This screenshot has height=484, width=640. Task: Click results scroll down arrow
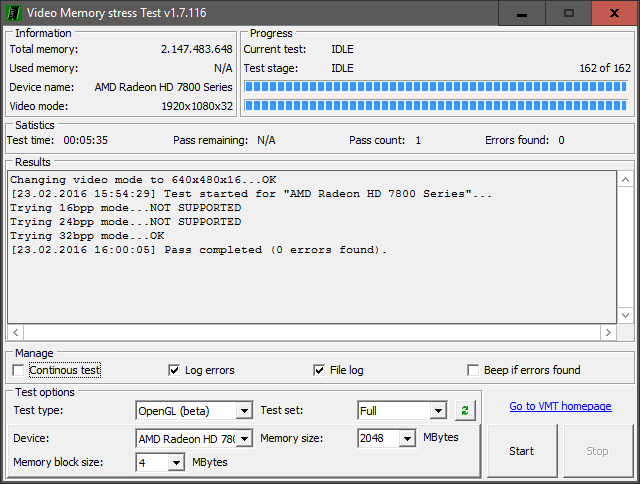pos(625,315)
